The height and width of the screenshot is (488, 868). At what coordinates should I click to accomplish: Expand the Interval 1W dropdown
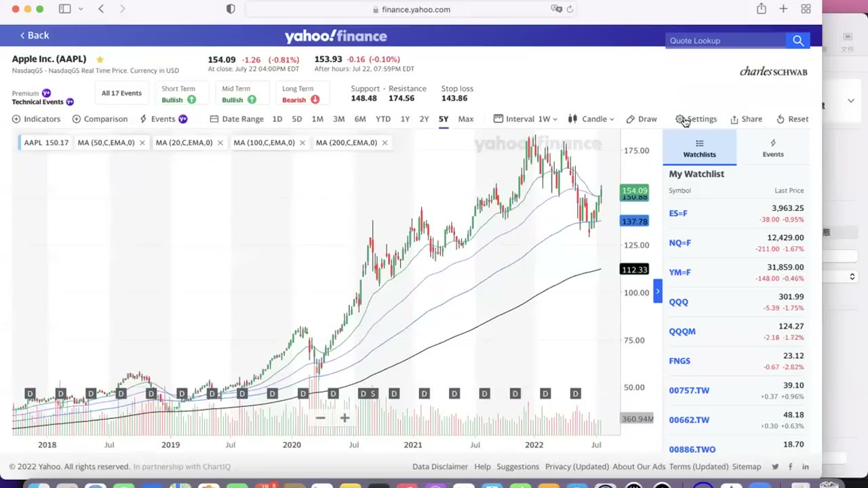point(526,119)
